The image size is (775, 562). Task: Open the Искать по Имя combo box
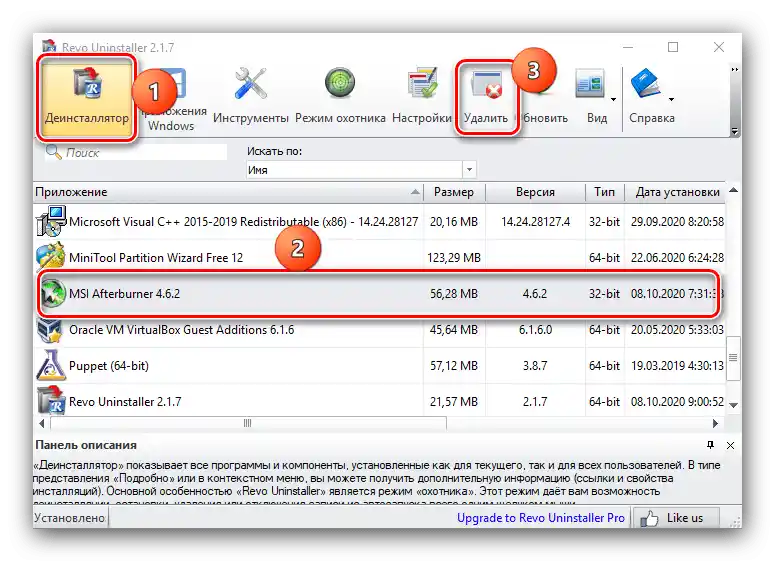point(361,170)
